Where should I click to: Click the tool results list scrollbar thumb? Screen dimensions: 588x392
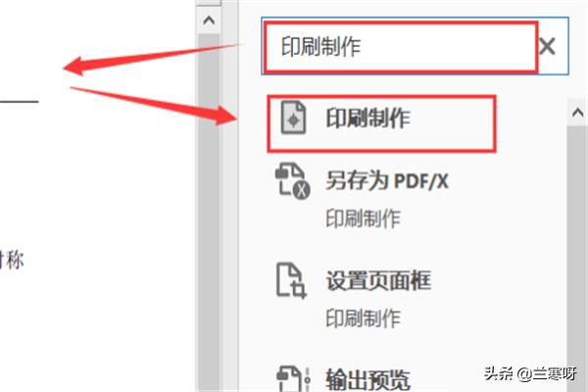point(577,259)
